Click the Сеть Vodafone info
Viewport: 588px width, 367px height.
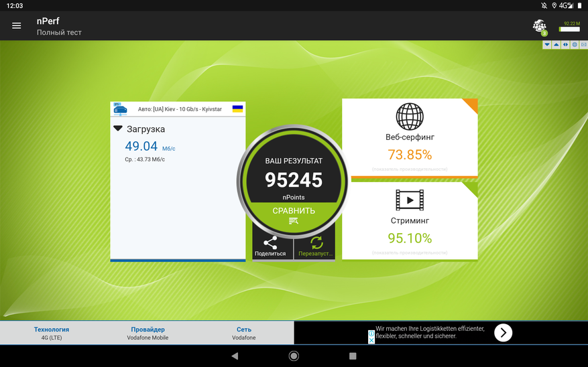point(244,334)
